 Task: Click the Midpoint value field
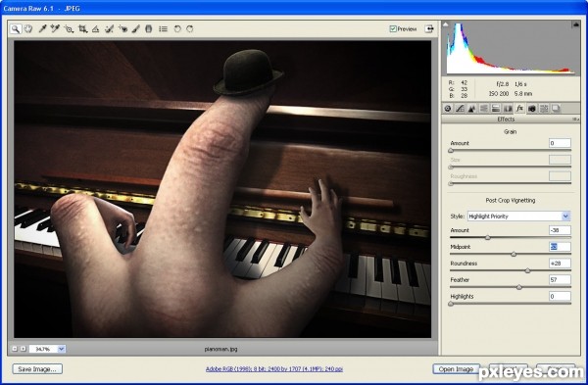point(560,247)
